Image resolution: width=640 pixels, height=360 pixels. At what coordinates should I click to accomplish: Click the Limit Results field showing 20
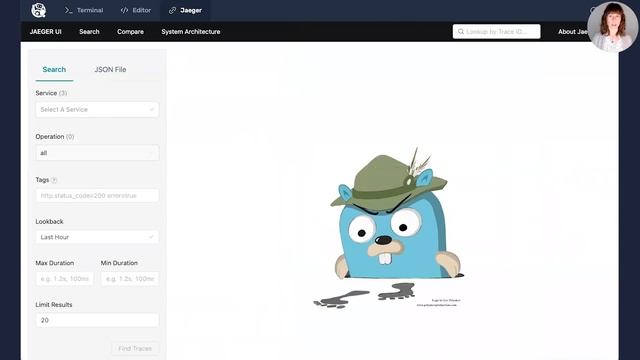pyautogui.click(x=97, y=320)
